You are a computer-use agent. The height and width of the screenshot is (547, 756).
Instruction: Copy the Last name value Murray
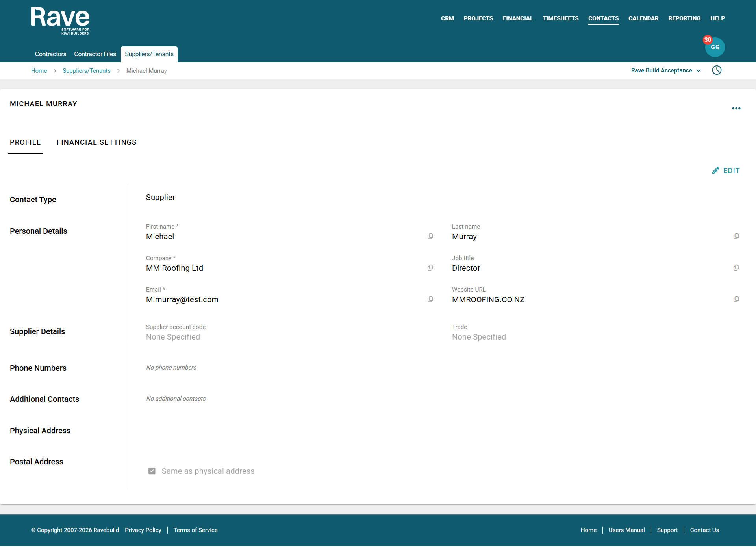(x=736, y=237)
